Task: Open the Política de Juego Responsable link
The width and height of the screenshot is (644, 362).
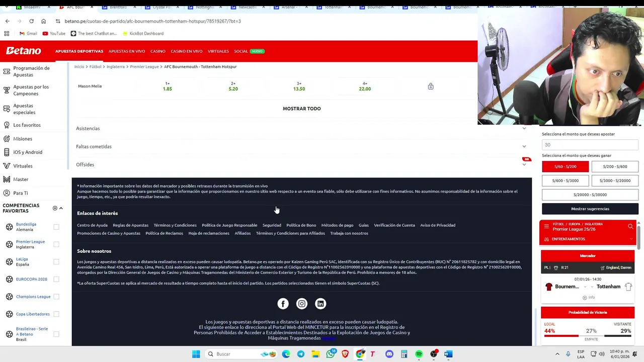Action: [x=229, y=225]
